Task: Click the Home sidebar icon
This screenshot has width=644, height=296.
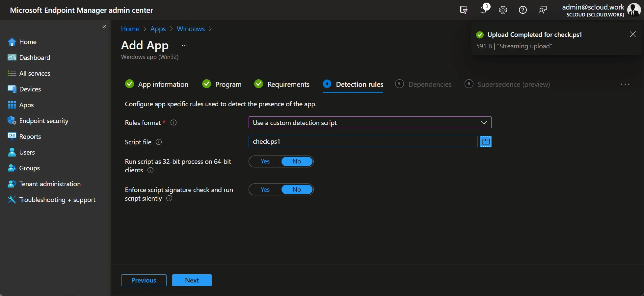Action: tap(12, 42)
